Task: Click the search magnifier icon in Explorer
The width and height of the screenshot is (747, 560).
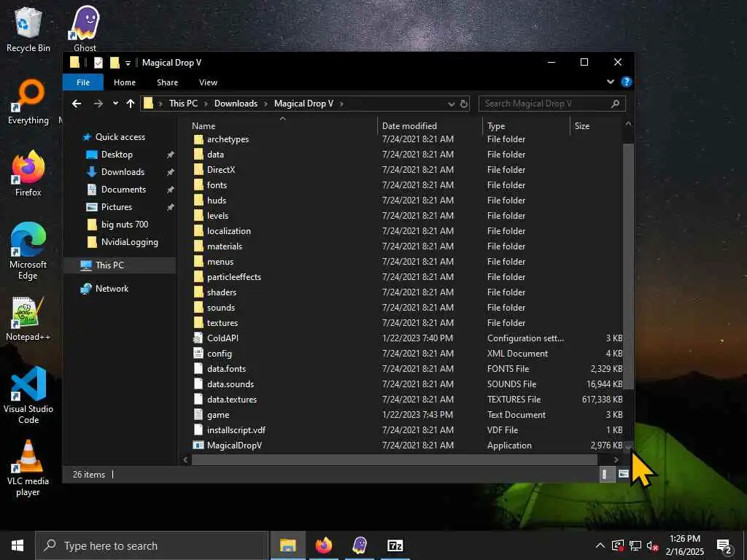Action: click(615, 104)
